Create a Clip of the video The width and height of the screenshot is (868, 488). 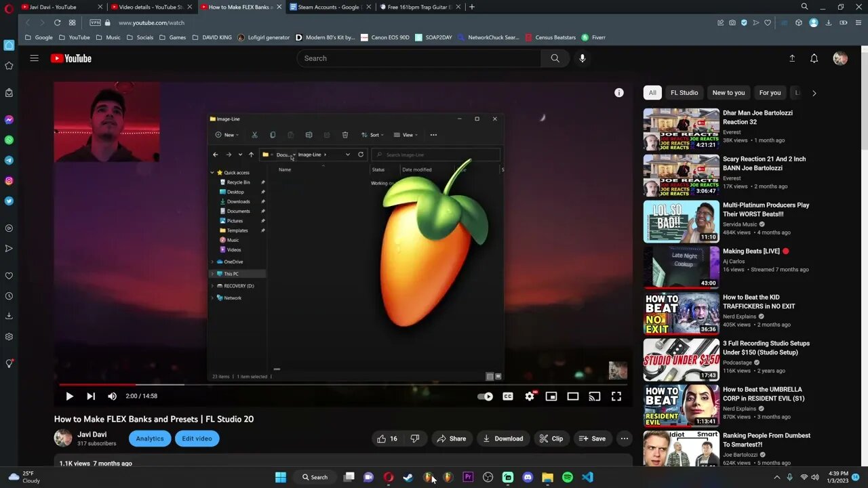(x=551, y=439)
